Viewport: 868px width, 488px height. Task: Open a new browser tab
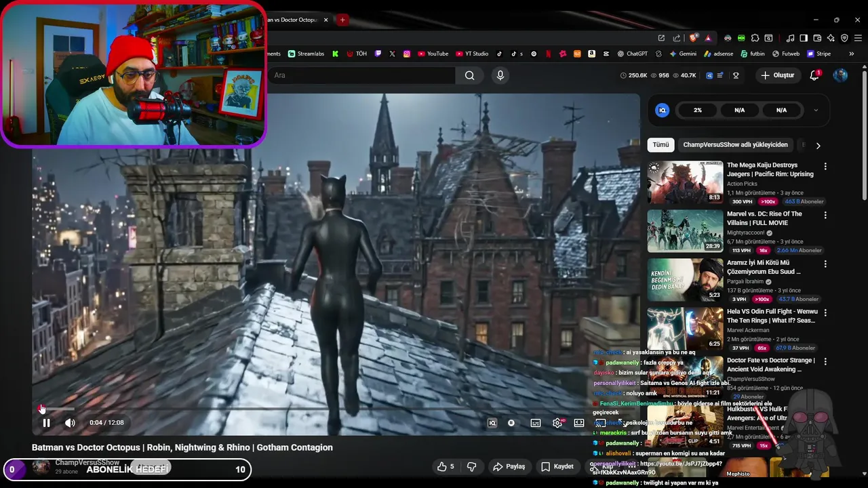pyautogui.click(x=342, y=20)
